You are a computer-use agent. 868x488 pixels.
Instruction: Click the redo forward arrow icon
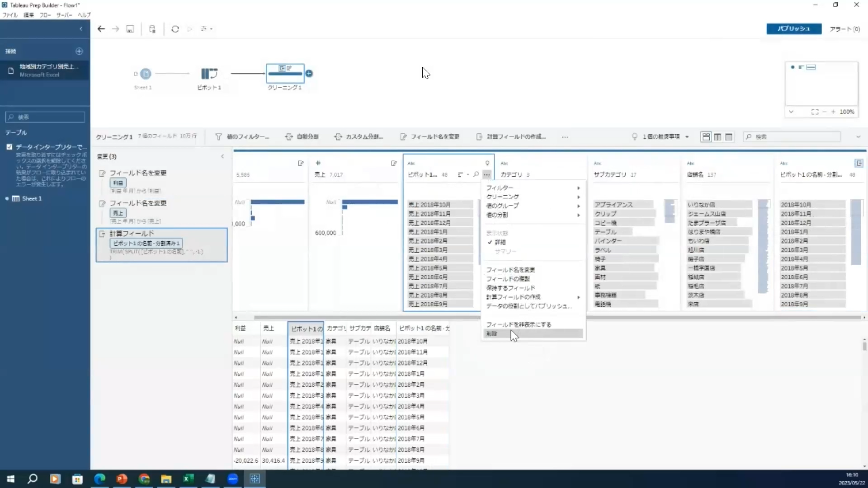pyautogui.click(x=116, y=29)
